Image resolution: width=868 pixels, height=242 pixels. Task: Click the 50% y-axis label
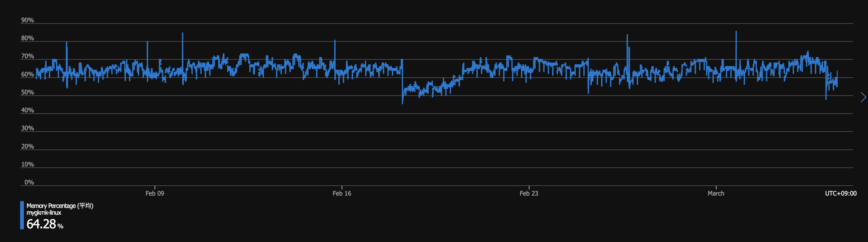[x=28, y=92]
